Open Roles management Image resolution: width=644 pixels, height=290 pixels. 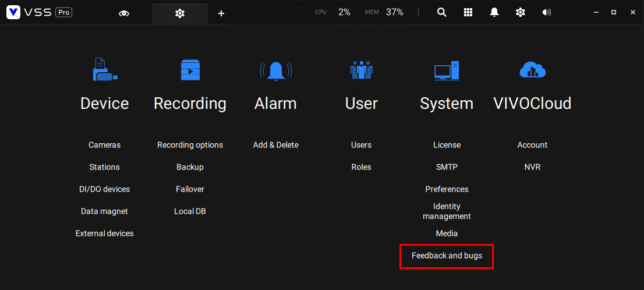[361, 167]
